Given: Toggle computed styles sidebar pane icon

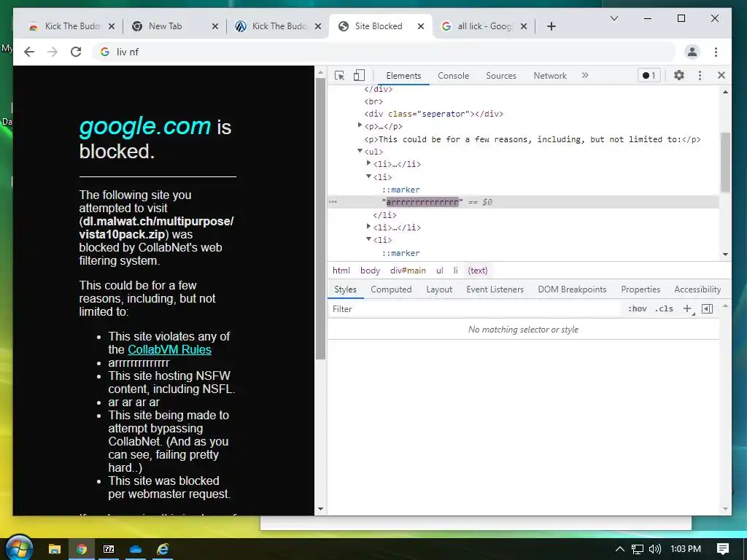Looking at the screenshot, I should [x=708, y=308].
